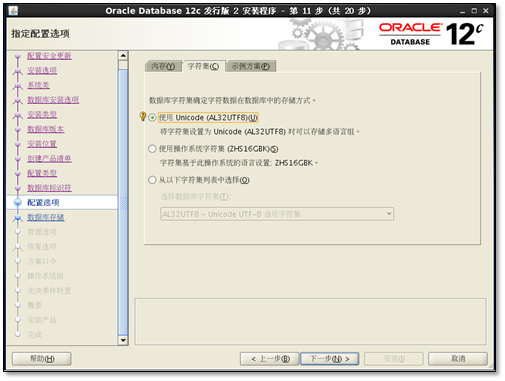Click the disabled 完成 step
Viewport: 505px width, 381px height.
[x=35, y=334]
